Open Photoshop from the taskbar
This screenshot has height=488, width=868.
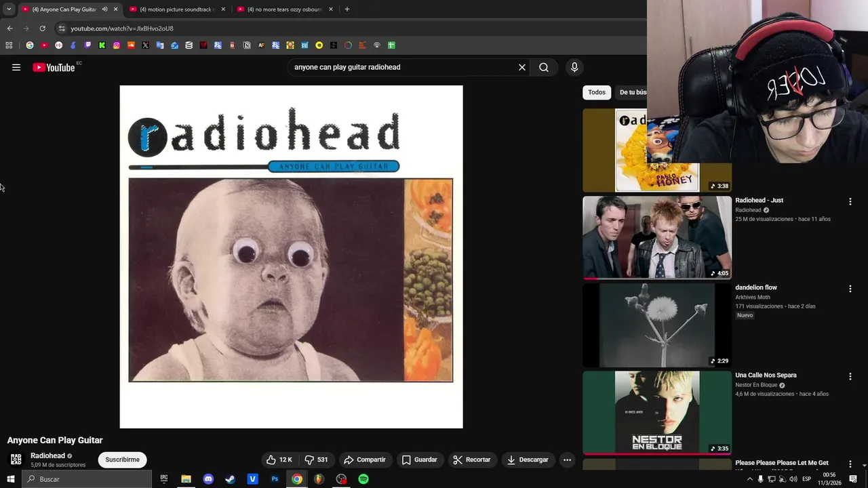(x=275, y=479)
